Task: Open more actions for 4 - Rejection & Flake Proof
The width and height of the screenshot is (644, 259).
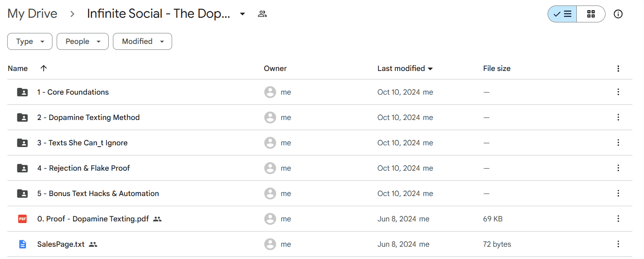Action: 618,168
